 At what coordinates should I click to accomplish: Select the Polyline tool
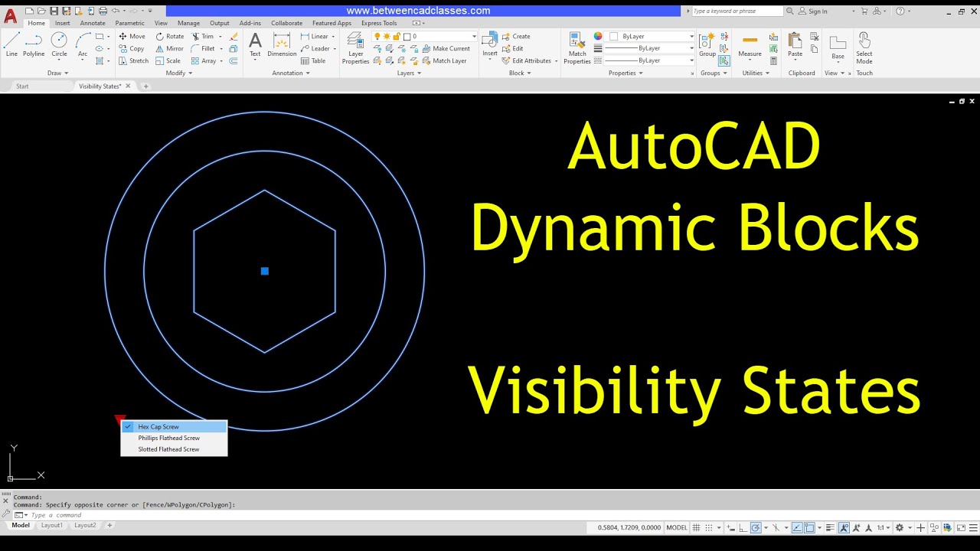click(x=34, y=44)
